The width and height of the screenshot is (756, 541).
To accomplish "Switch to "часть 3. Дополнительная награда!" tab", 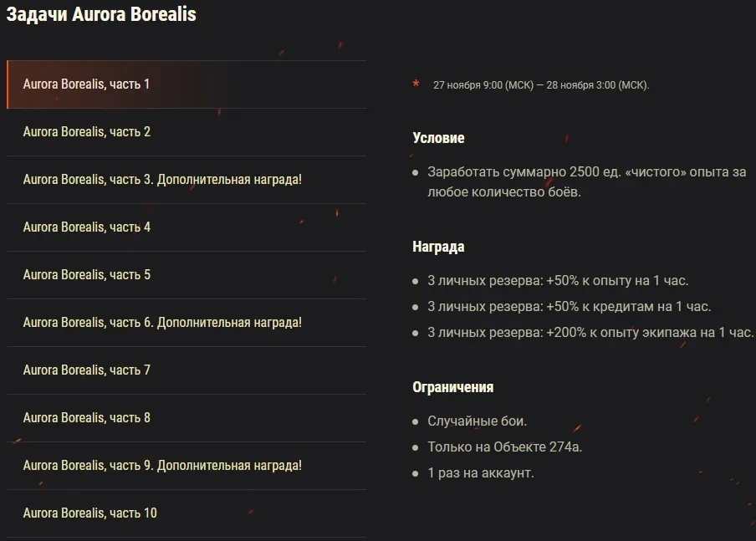I will [162, 180].
